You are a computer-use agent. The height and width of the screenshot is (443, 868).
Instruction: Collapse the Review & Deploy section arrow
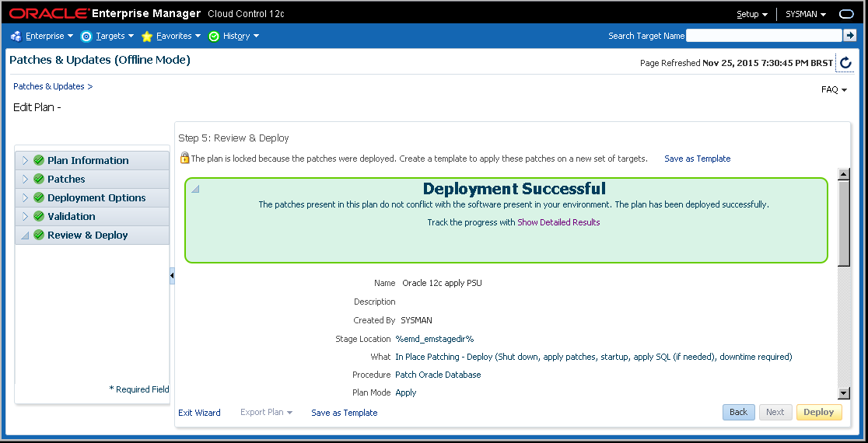click(x=25, y=235)
